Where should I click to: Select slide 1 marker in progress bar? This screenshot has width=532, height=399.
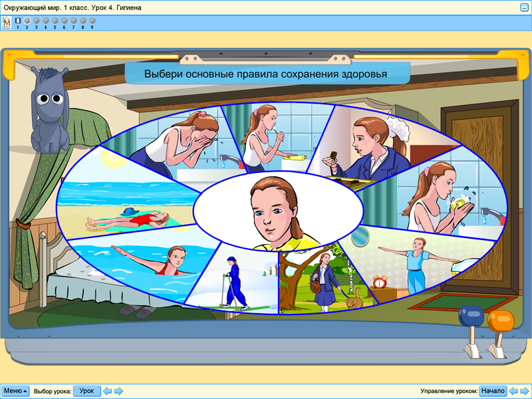18,21
